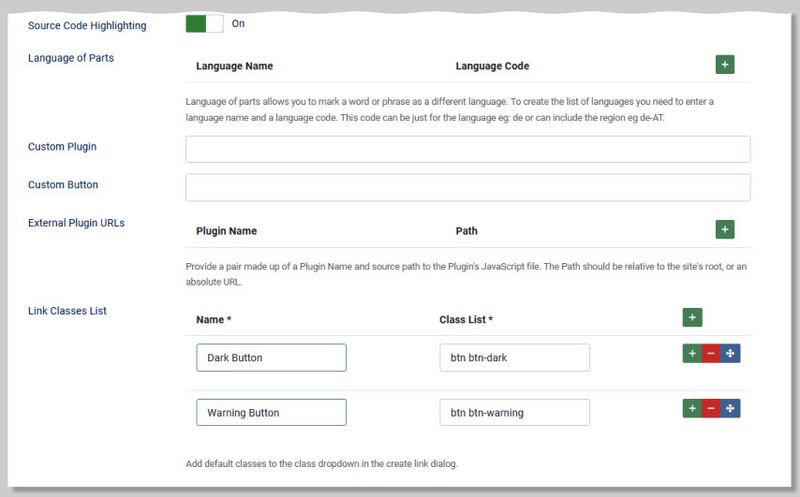Screen dimensions: 800x497
Task: Delete the Warning Button row
Action: [711, 409]
